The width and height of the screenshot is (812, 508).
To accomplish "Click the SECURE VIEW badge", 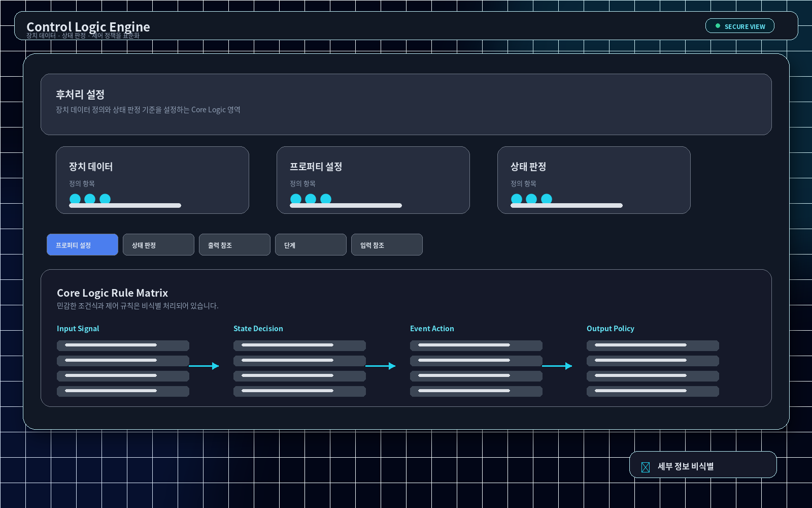I will 740,26.
